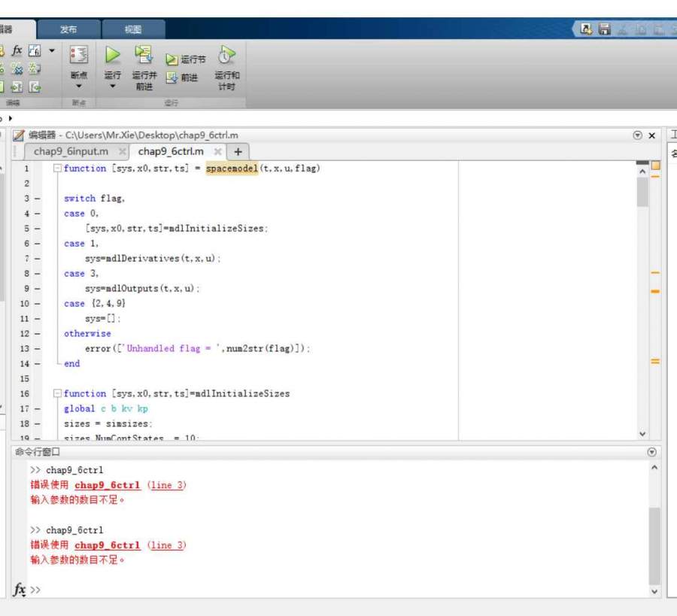Expand the path breadcrumb arrow below the ribbon
The height and width of the screenshot is (616, 677).
[11, 118]
